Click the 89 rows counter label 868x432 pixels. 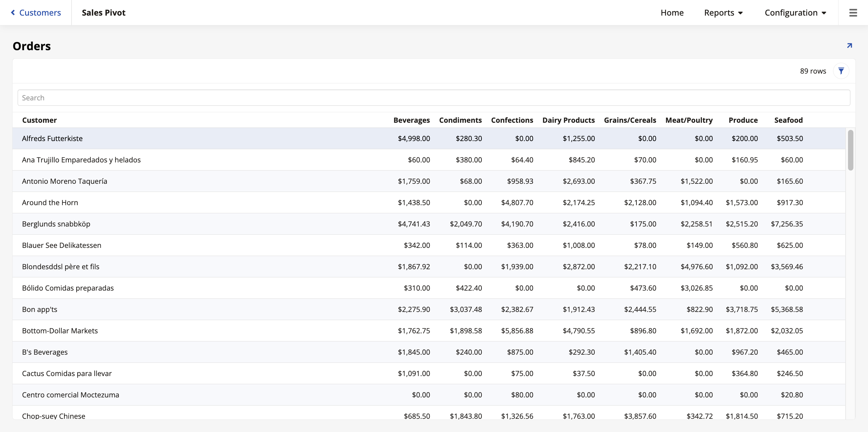pyautogui.click(x=813, y=71)
